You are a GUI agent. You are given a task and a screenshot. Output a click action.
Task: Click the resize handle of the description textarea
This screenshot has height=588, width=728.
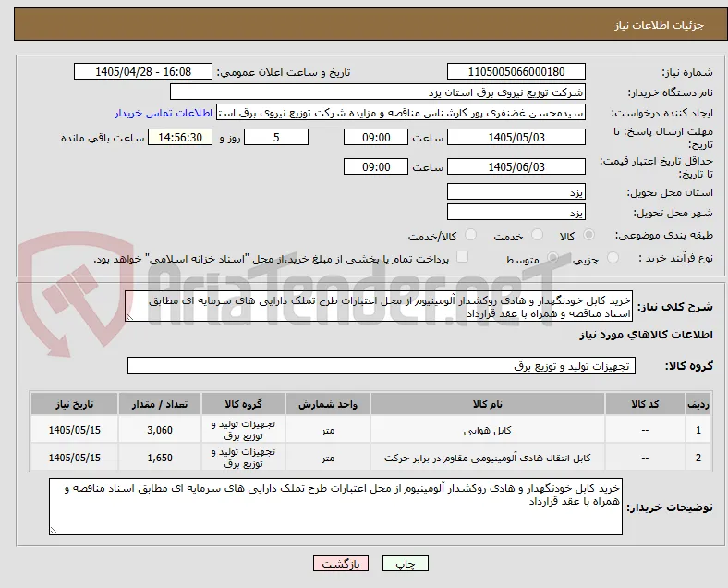(x=129, y=317)
